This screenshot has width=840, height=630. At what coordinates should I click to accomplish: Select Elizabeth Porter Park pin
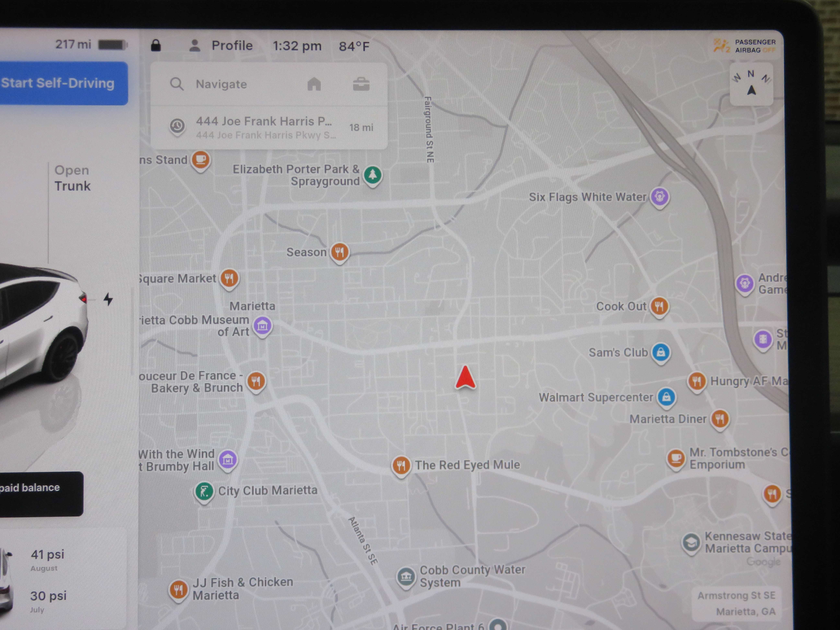[373, 176]
